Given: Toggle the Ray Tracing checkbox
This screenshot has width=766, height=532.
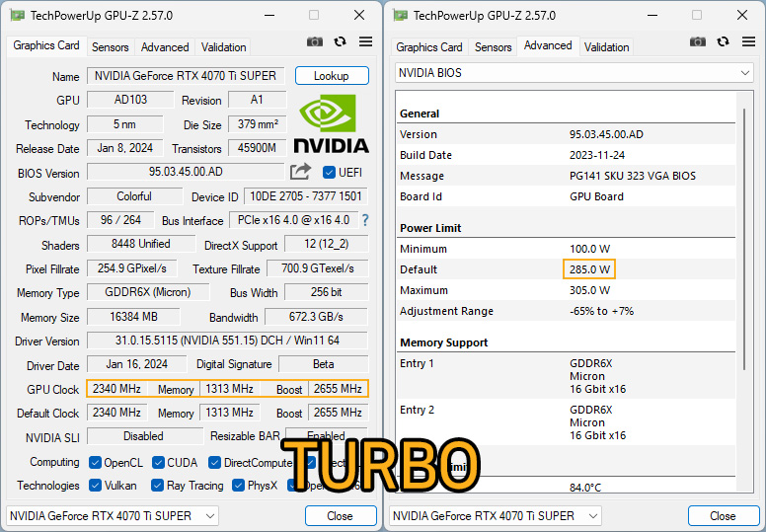Looking at the screenshot, I should click(x=157, y=485).
